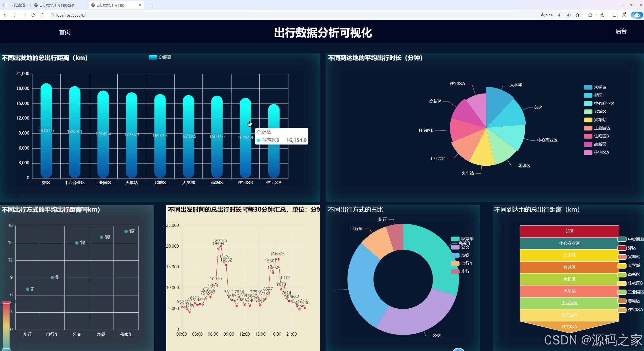
Task: Expand sidebar double-chevron icon
Action: (x=5, y=15)
